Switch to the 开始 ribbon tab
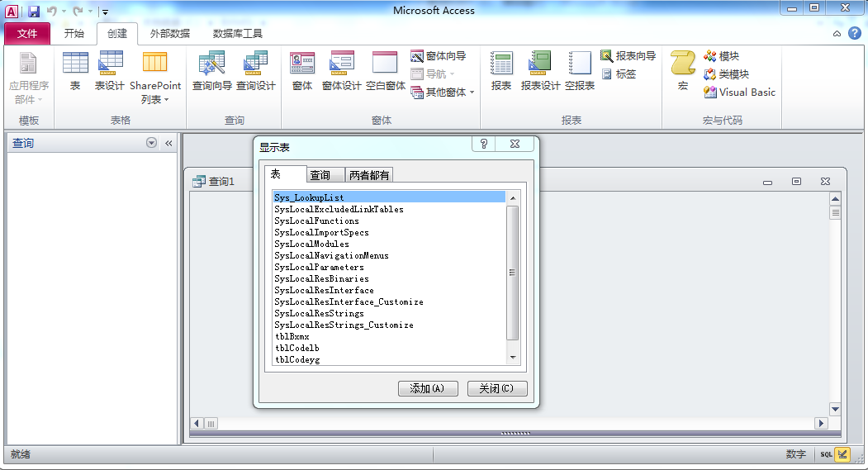Screen dimensions: 868x470 (74, 34)
